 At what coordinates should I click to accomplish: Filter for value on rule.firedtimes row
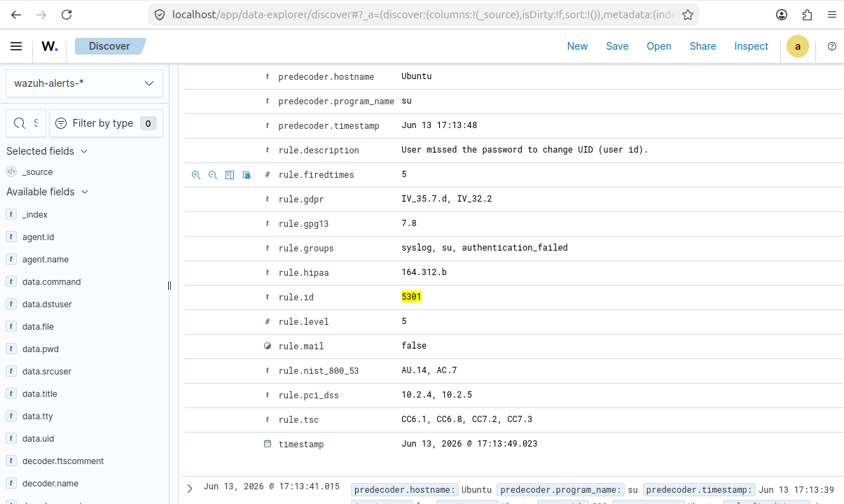196,175
